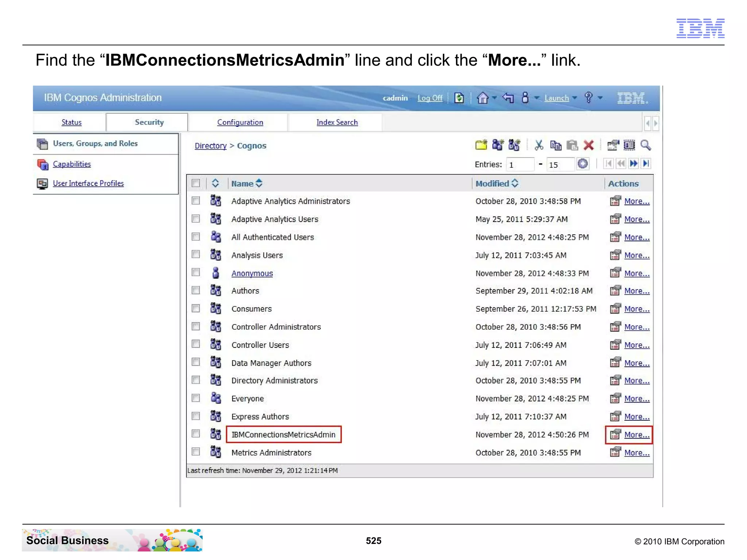
Task: Click the Home icon in header
Action: tap(482, 98)
